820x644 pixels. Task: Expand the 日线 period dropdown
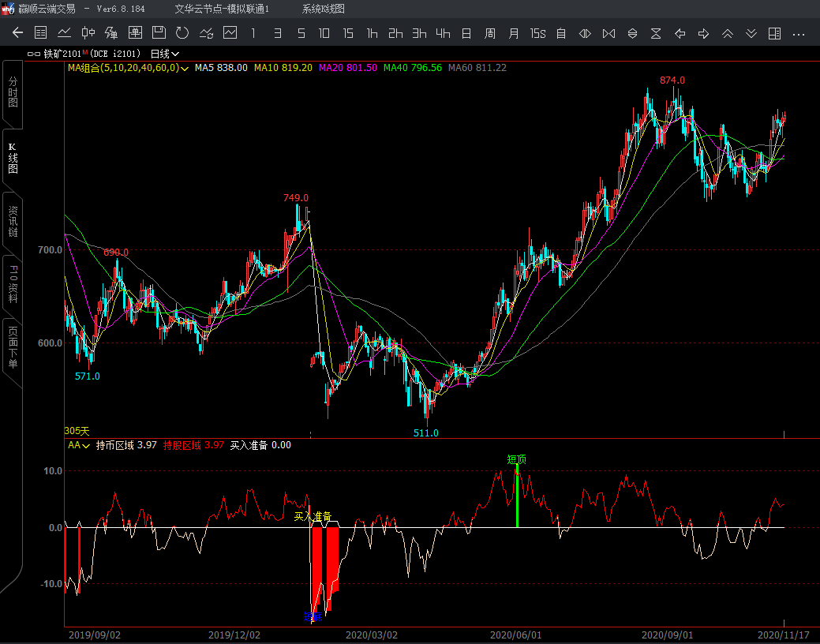[x=165, y=54]
